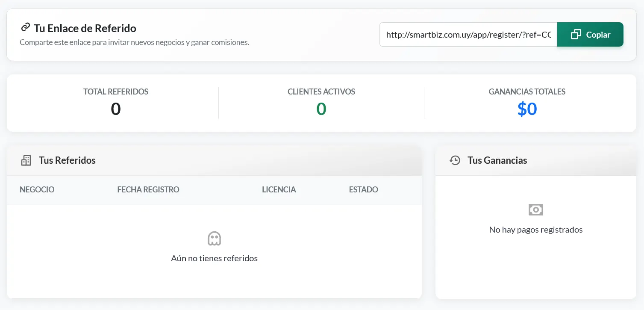The height and width of the screenshot is (310, 644).
Task: Click the Aún no tienes referidos message
Action: click(x=214, y=258)
